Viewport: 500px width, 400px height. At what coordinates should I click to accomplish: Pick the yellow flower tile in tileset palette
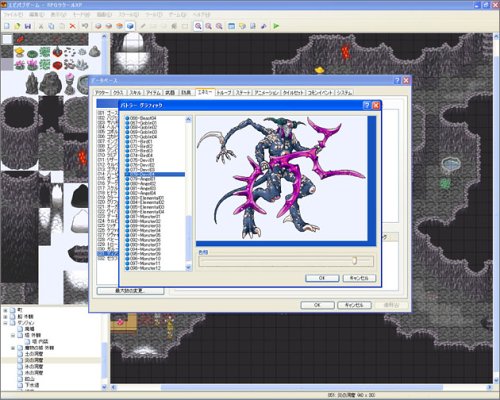coord(20,52)
